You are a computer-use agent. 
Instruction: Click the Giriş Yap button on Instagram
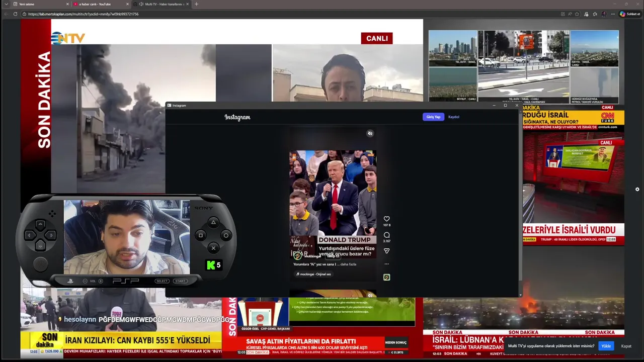(433, 117)
